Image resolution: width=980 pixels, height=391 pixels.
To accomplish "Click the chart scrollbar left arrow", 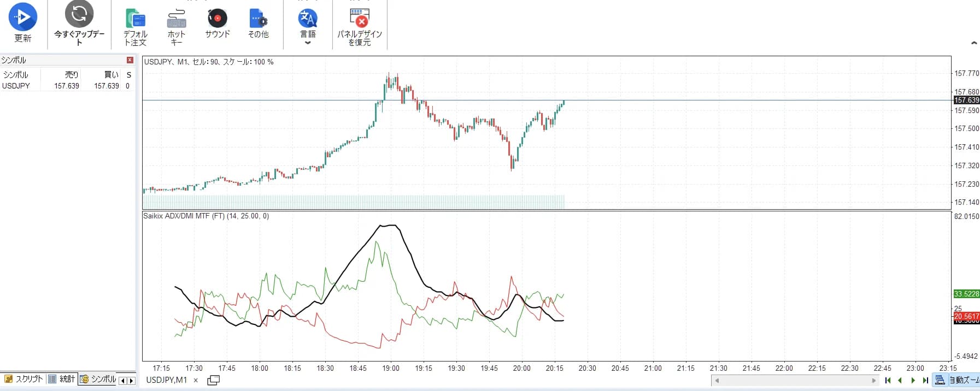I will pos(717,381).
